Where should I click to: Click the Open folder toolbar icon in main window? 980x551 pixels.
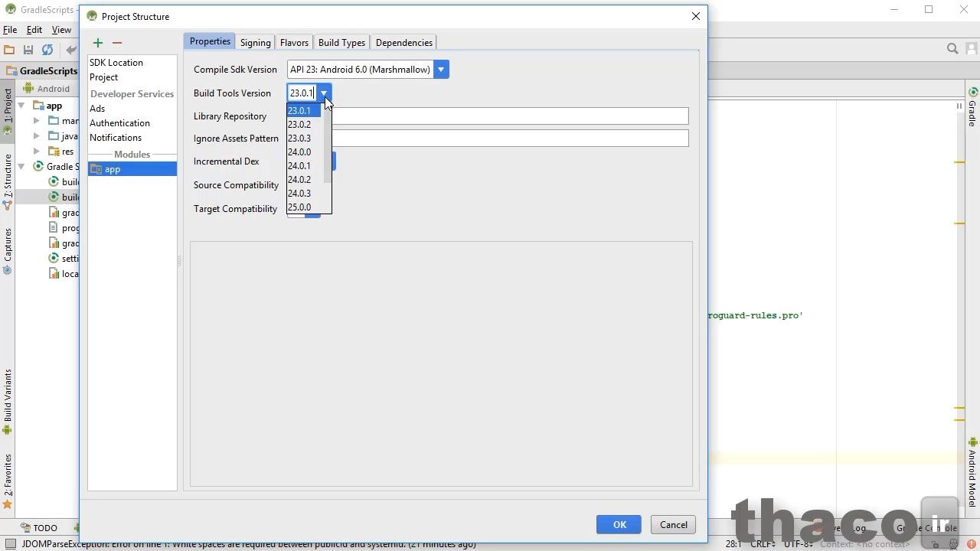[x=9, y=50]
